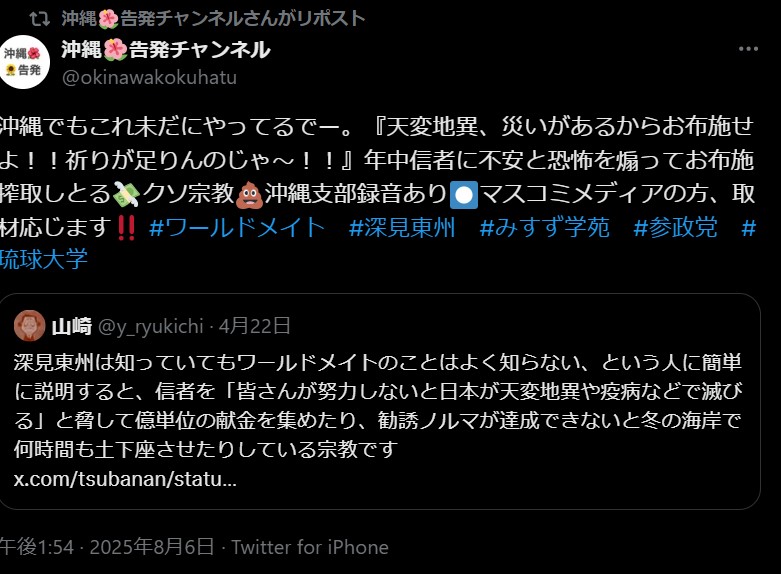Open the 琉球大学 hashtag link
The height and width of the screenshot is (574, 781).
44,260
